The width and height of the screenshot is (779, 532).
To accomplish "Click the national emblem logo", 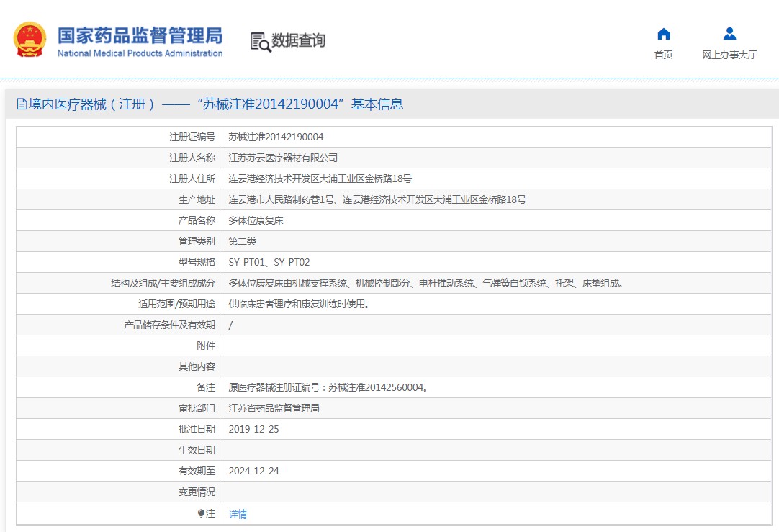I will [x=30, y=40].
